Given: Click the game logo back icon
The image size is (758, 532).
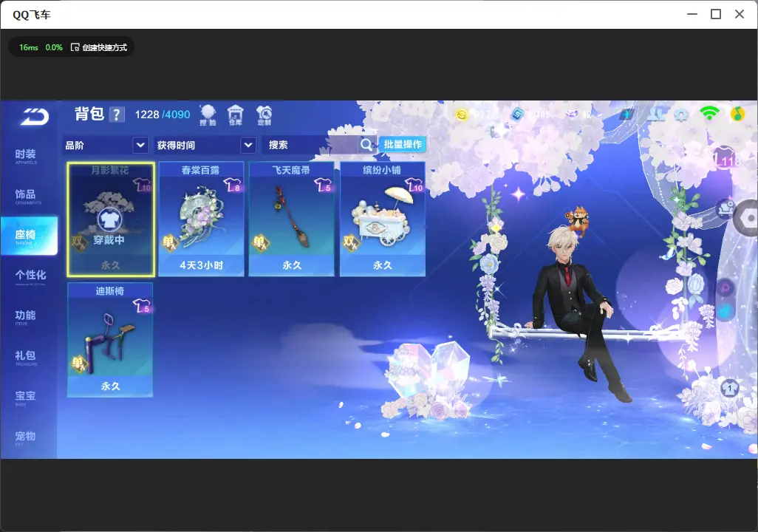Looking at the screenshot, I should [35, 117].
